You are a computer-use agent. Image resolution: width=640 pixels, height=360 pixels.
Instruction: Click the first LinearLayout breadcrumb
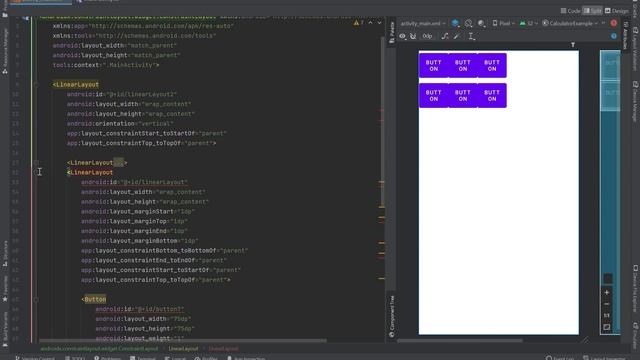183,349
